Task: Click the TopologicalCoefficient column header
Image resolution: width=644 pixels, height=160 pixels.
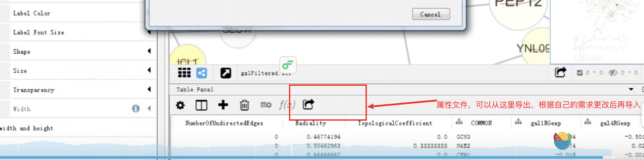Action: 395,123
